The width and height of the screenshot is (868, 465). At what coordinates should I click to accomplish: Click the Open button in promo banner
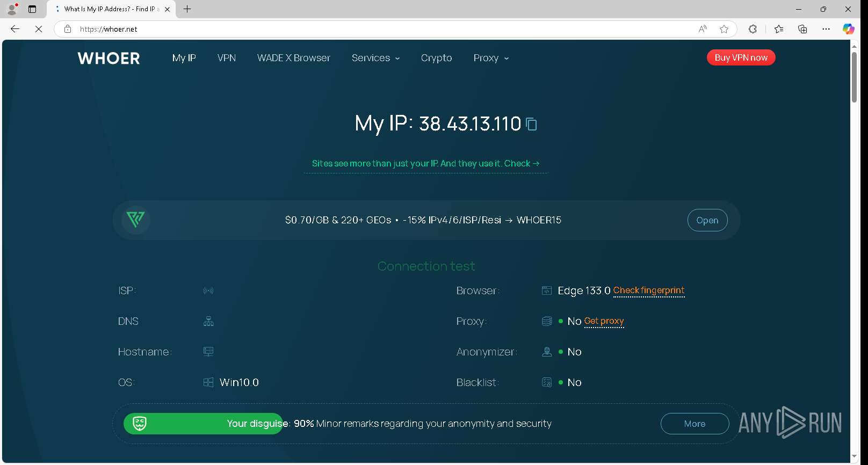707,220
